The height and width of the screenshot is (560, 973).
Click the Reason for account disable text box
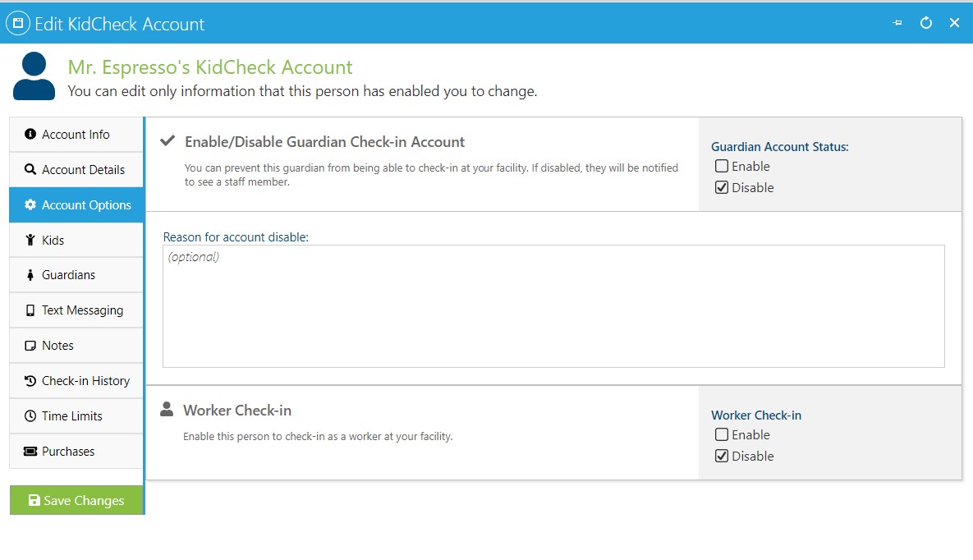point(553,306)
